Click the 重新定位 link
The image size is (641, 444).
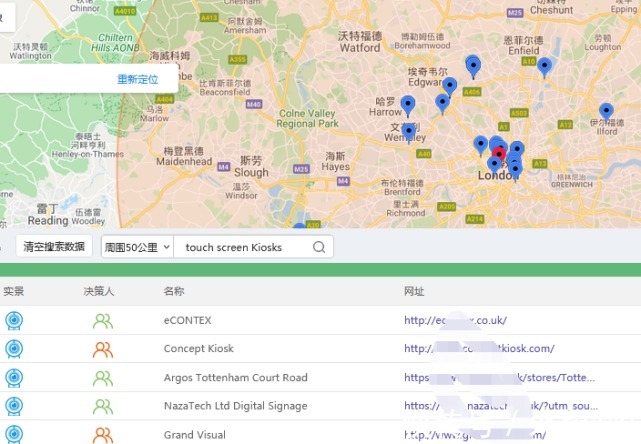pos(137,79)
